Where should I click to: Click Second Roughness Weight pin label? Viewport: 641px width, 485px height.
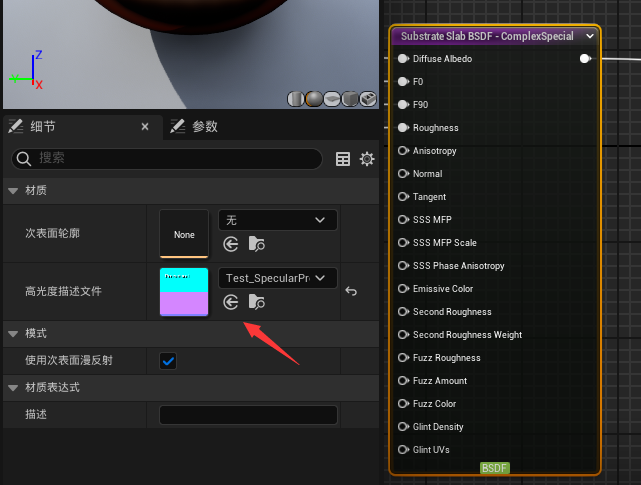pyautogui.click(x=467, y=335)
